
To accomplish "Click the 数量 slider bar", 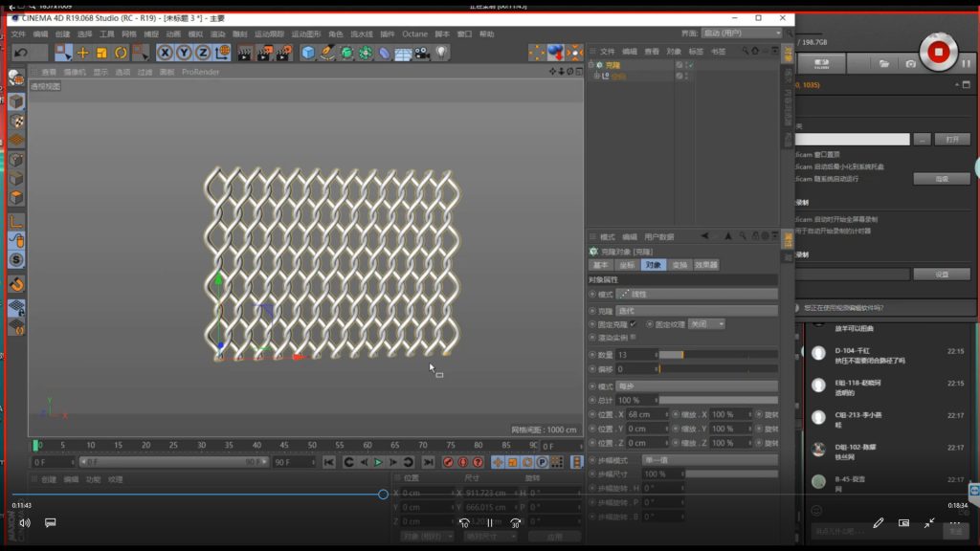I will pyautogui.click(x=718, y=355).
